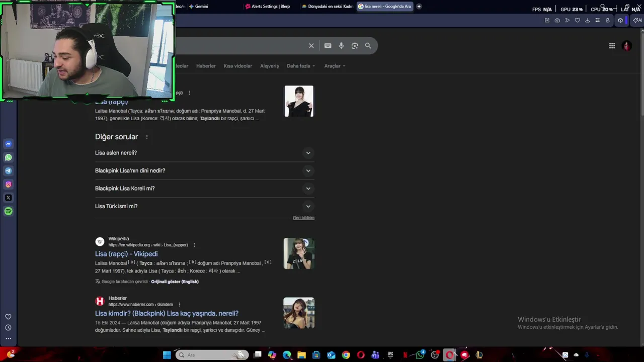Image resolution: width=644 pixels, height=362 pixels.
Task: Switch to 'Alerts Settings | Blerp' tab
Action: (271, 7)
